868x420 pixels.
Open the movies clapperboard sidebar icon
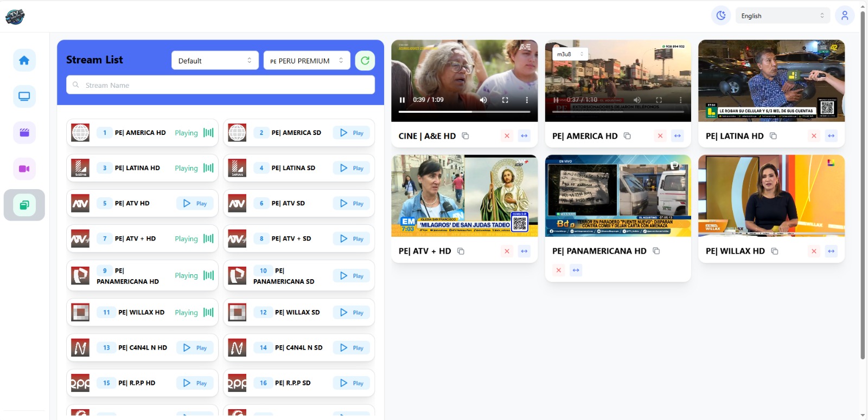point(24,133)
